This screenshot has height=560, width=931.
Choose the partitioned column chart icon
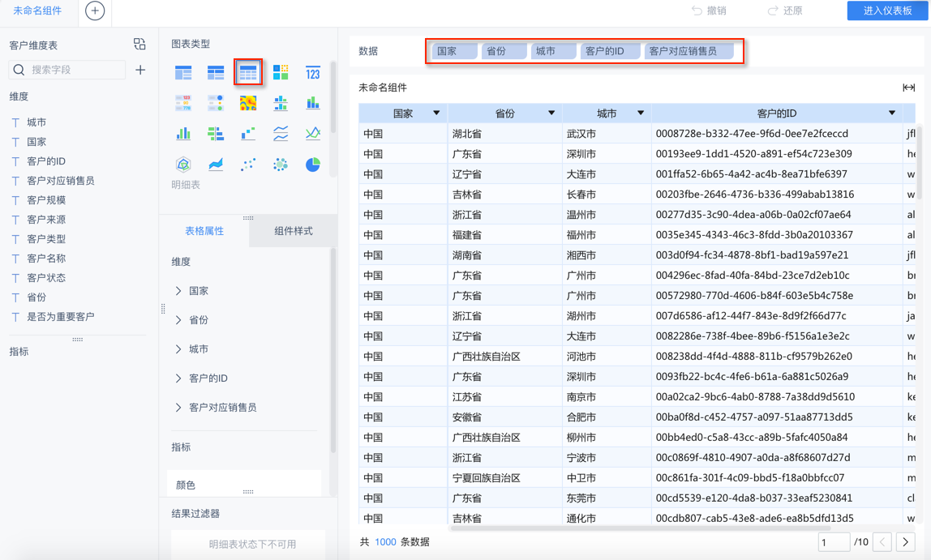pyautogui.click(x=281, y=103)
